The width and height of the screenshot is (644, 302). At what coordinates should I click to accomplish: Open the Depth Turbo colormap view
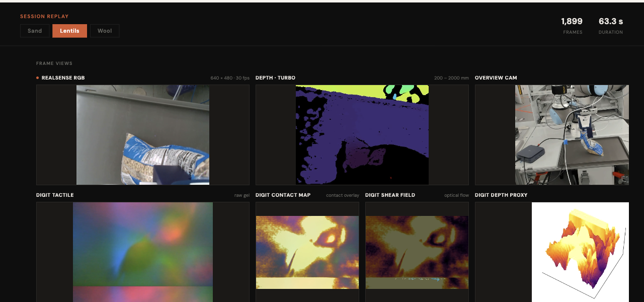click(362, 135)
